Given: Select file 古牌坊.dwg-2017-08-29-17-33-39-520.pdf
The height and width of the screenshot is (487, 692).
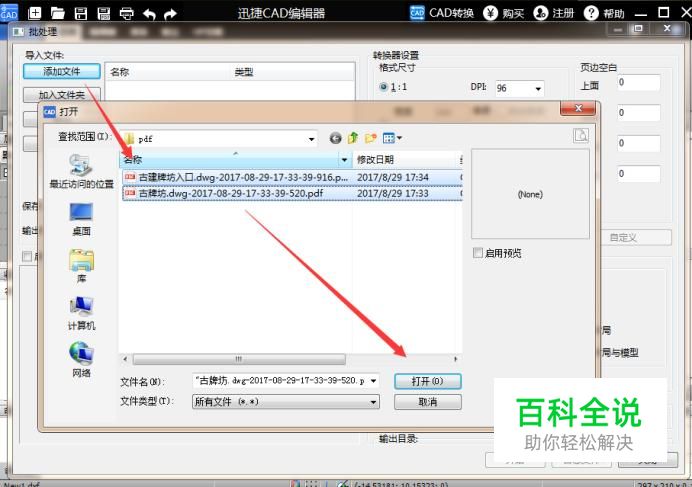Looking at the screenshot, I should coord(224,193).
